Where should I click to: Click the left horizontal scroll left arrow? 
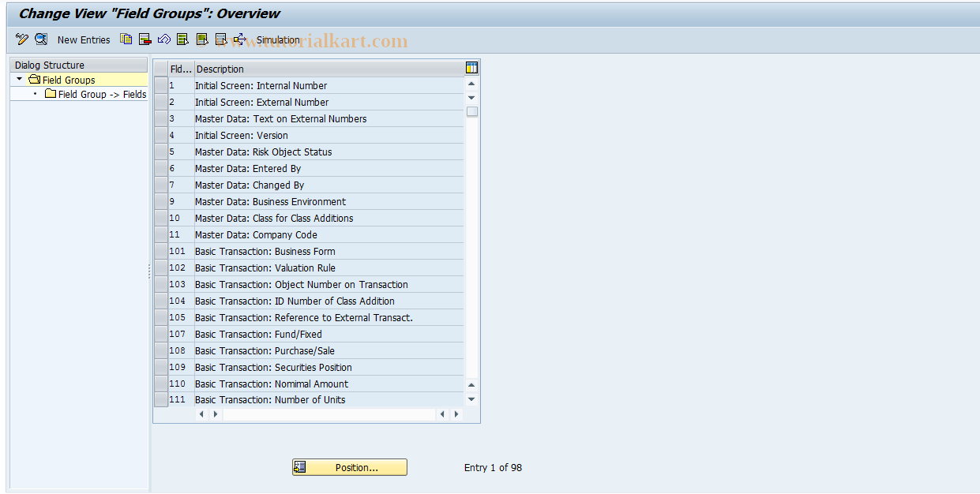pos(201,414)
